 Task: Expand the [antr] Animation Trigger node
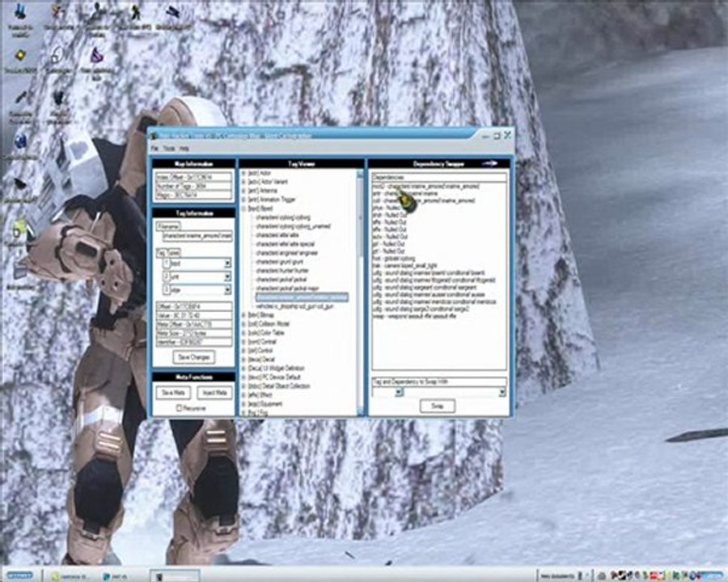coord(243,200)
